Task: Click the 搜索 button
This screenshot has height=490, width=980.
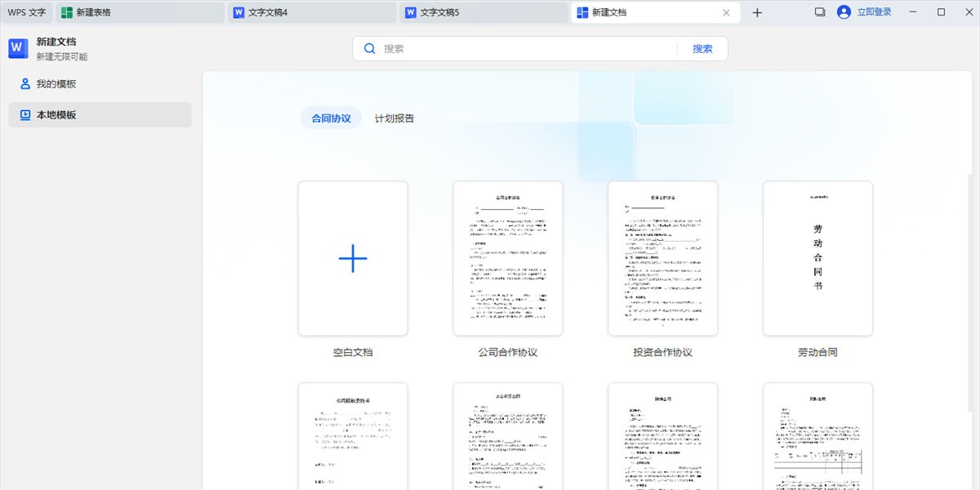Action: (702, 48)
